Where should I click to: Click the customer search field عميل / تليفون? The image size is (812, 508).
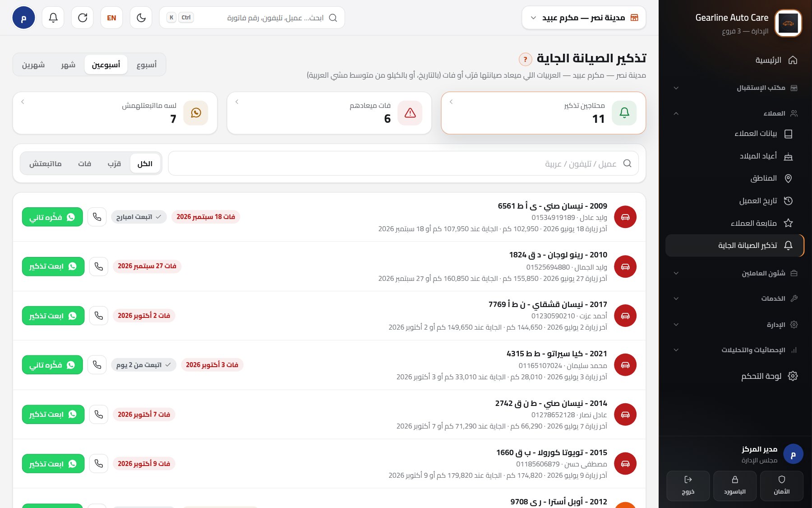point(403,163)
